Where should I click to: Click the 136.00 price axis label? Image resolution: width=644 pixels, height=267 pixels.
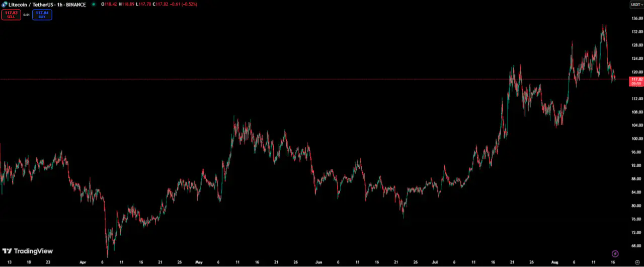637,18
